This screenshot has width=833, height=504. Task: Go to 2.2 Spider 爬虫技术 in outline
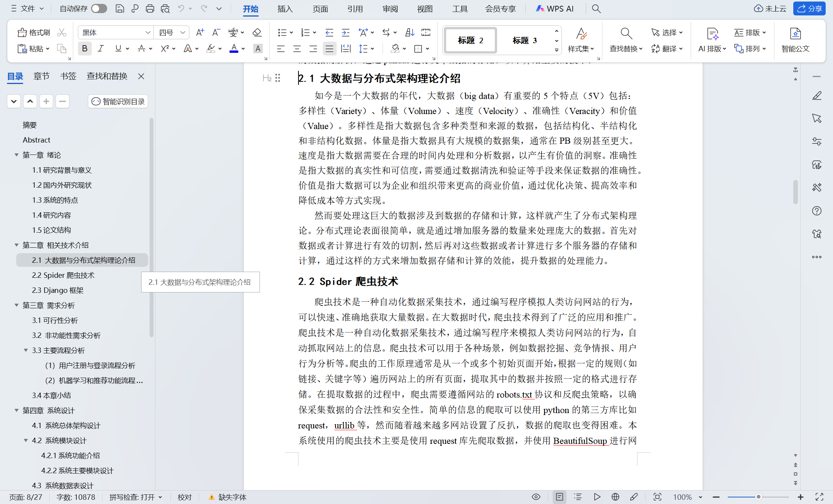point(63,275)
